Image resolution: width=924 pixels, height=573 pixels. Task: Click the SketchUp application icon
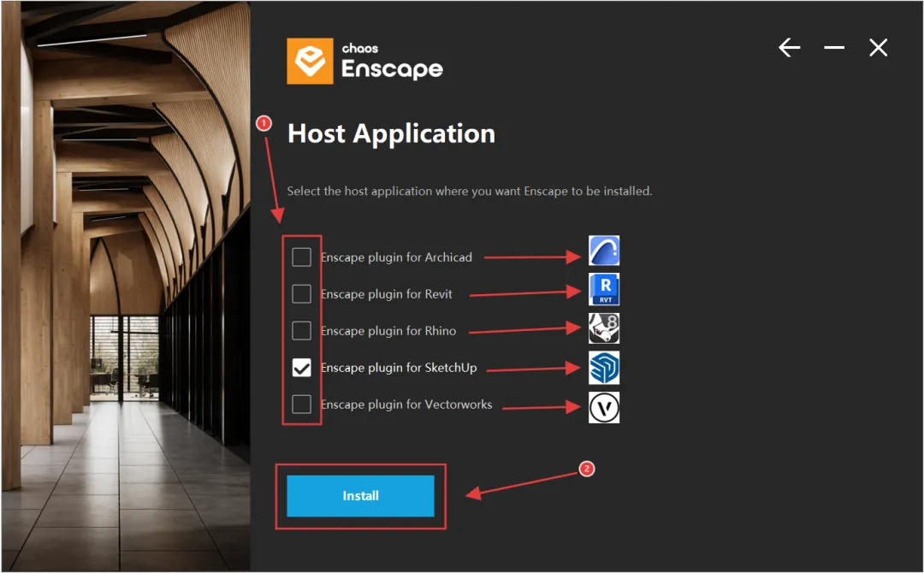click(x=604, y=368)
